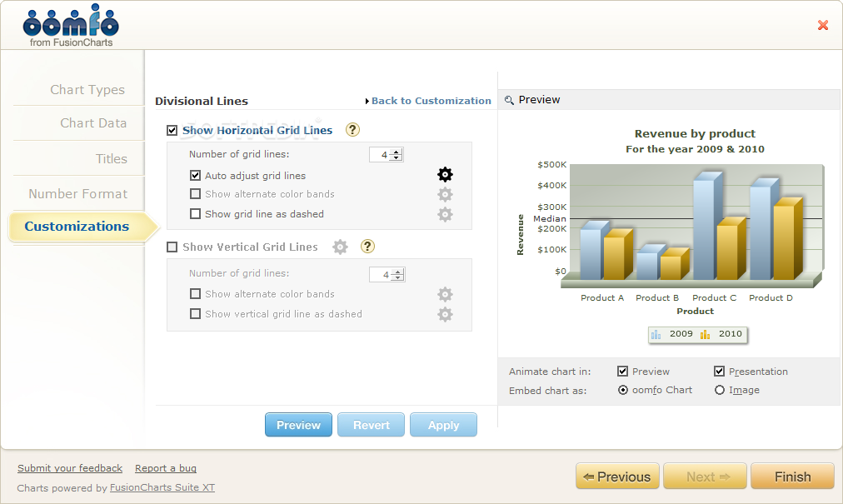843x504 pixels.
Task: Toggle Show grid line as dashed
Action: coord(196,214)
